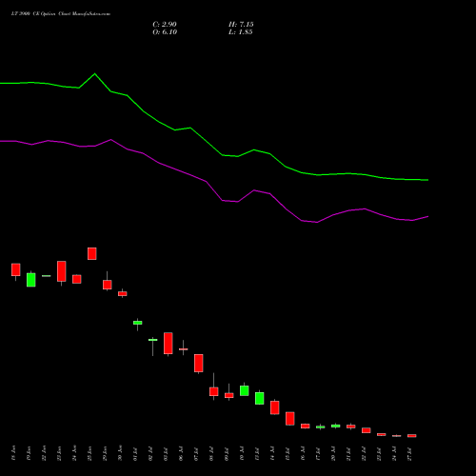
Task: Click the right end of the green line
Action: [427, 180]
